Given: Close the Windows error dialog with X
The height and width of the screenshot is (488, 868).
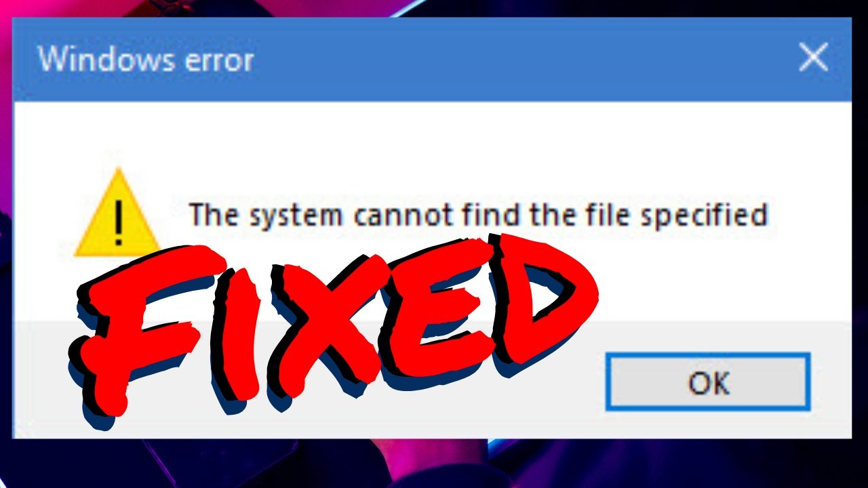Looking at the screenshot, I should [813, 58].
